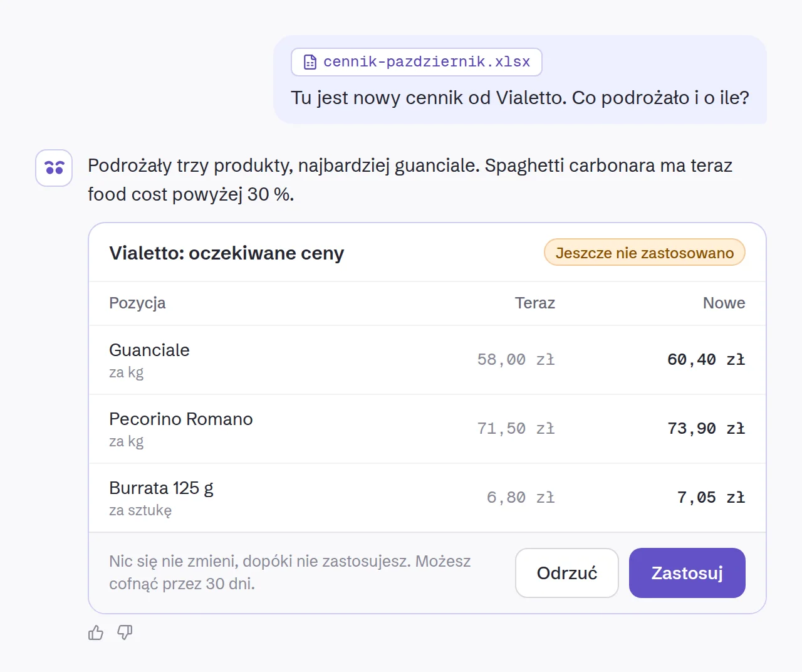The image size is (802, 672).
Task: Click new Burrata price 7,05 zł
Action: pyautogui.click(x=711, y=498)
